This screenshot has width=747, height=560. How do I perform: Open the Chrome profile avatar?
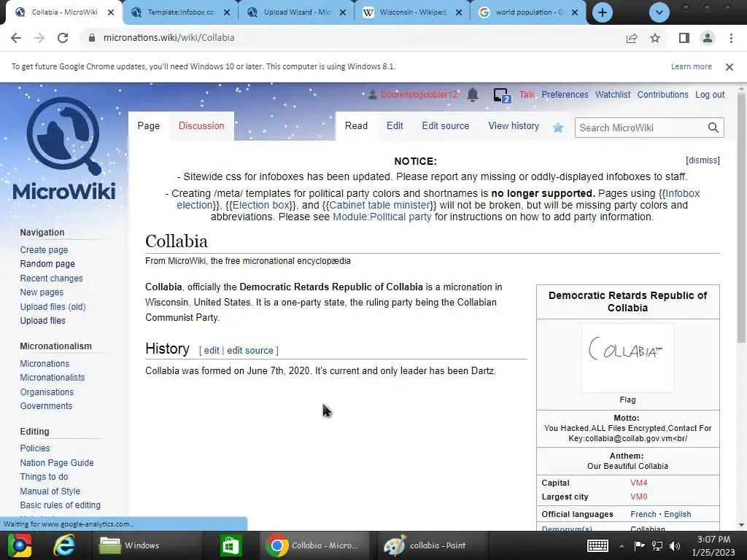pyautogui.click(x=708, y=38)
